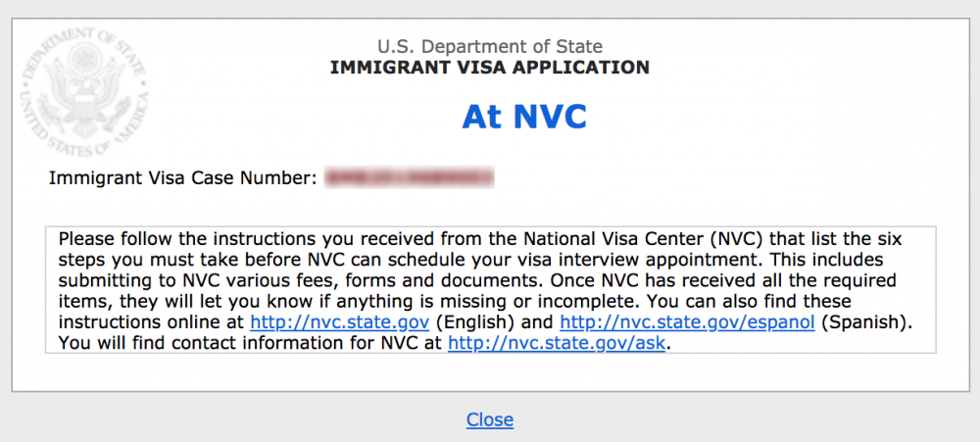This screenshot has height=442, width=980.
Task: Open the nvc.state.gov/espanol Spanish link
Action: (x=687, y=322)
